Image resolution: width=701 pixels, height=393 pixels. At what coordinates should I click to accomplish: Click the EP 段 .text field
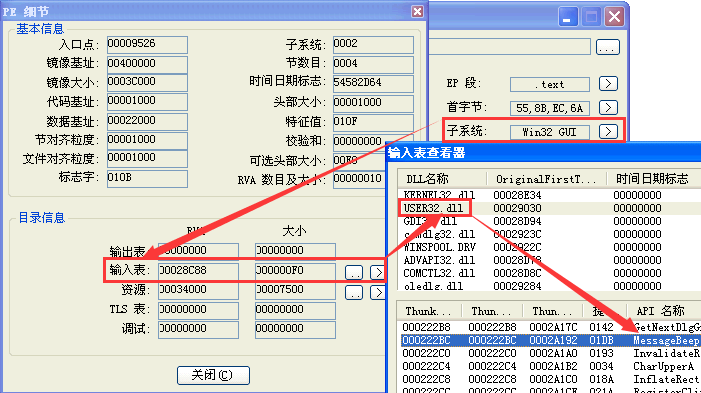point(549,84)
